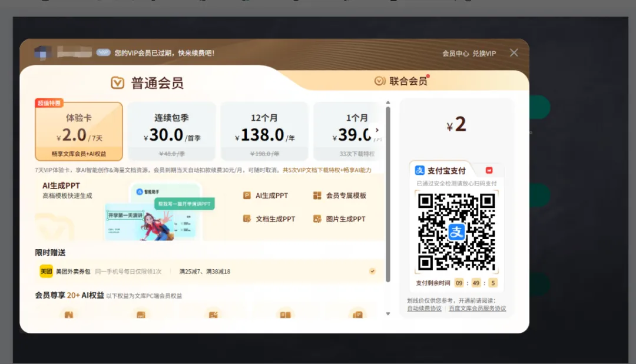Show more plans with right chevron arrow

(377, 130)
